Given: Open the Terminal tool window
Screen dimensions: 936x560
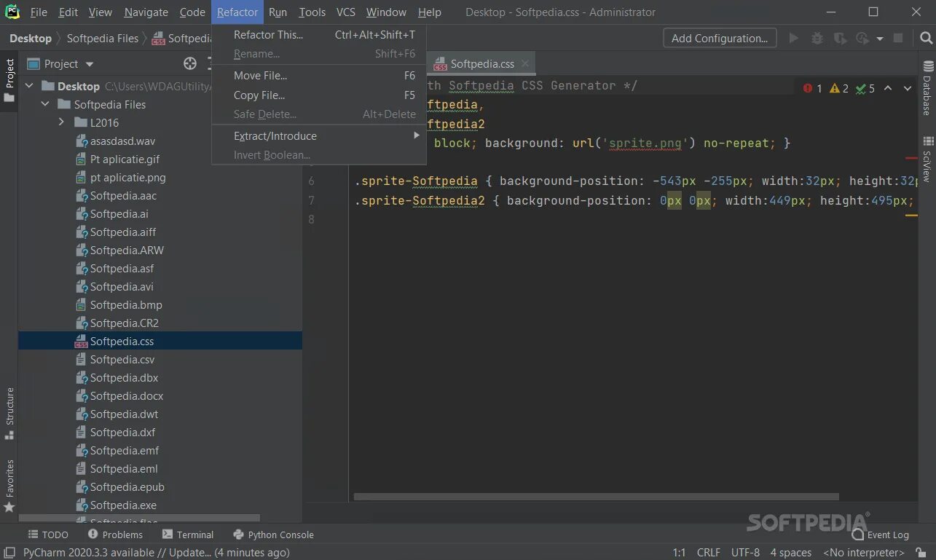Looking at the screenshot, I should [x=188, y=535].
